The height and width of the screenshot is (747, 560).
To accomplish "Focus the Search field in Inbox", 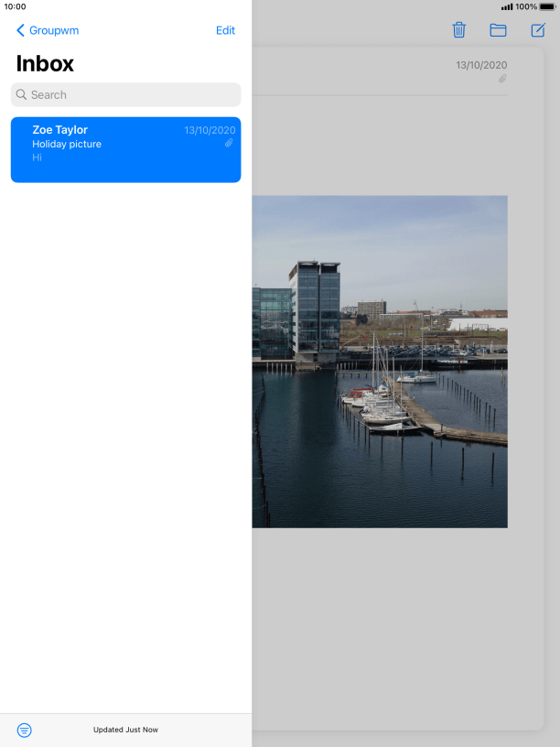I will (126, 94).
